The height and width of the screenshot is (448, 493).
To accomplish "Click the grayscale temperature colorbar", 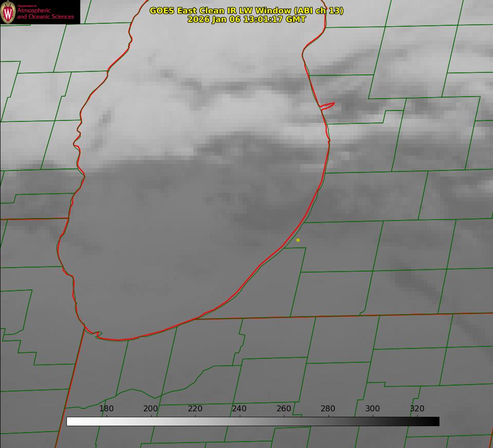I will click(253, 421).
